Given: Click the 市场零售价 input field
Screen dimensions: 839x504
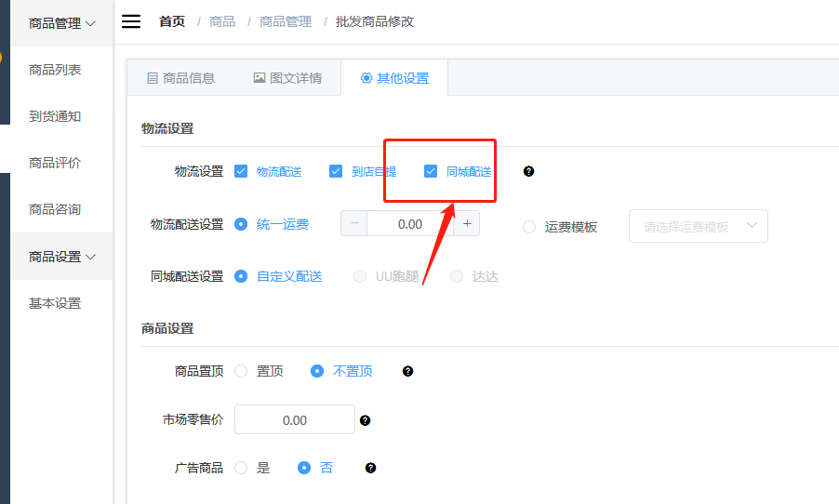Looking at the screenshot, I should point(295,420).
